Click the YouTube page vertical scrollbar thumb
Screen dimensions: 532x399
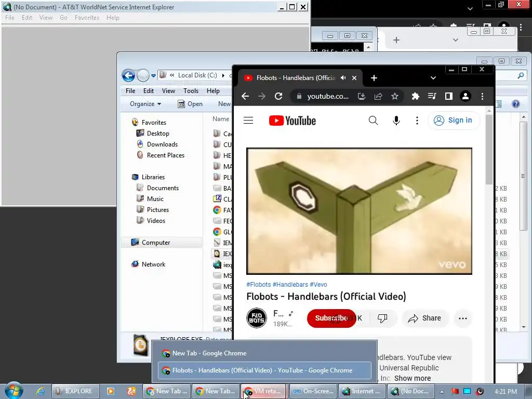(x=489, y=149)
